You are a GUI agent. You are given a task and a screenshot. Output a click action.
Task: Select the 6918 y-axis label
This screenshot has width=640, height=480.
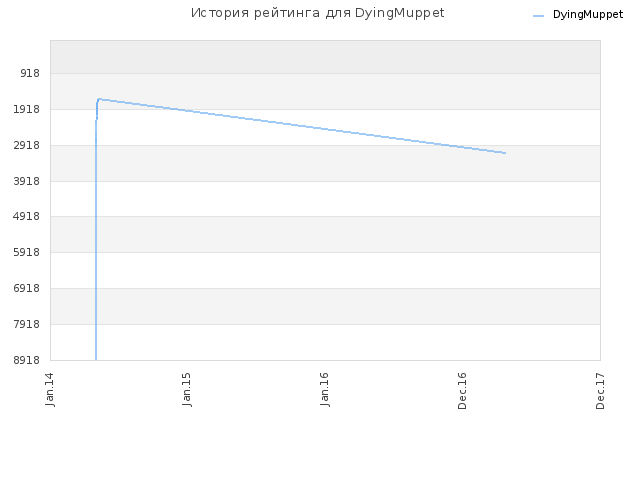(27, 288)
